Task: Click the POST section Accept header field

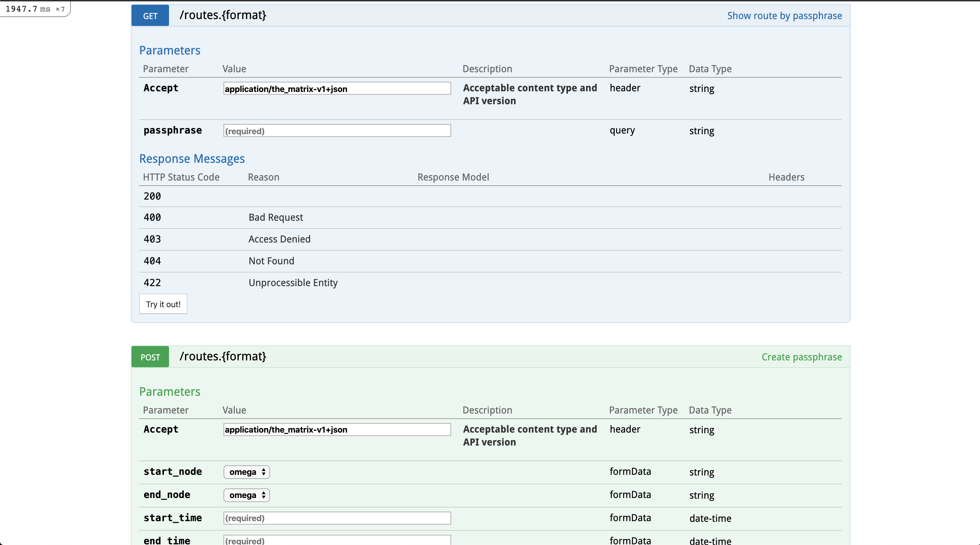Action: (x=337, y=430)
